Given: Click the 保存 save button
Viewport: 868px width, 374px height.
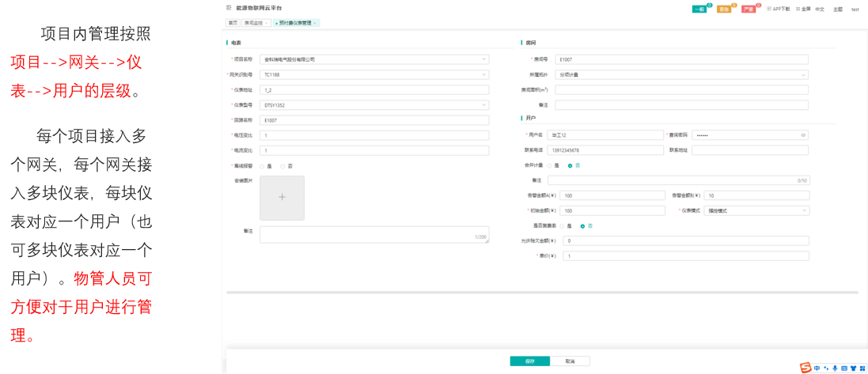Looking at the screenshot, I should (529, 361).
